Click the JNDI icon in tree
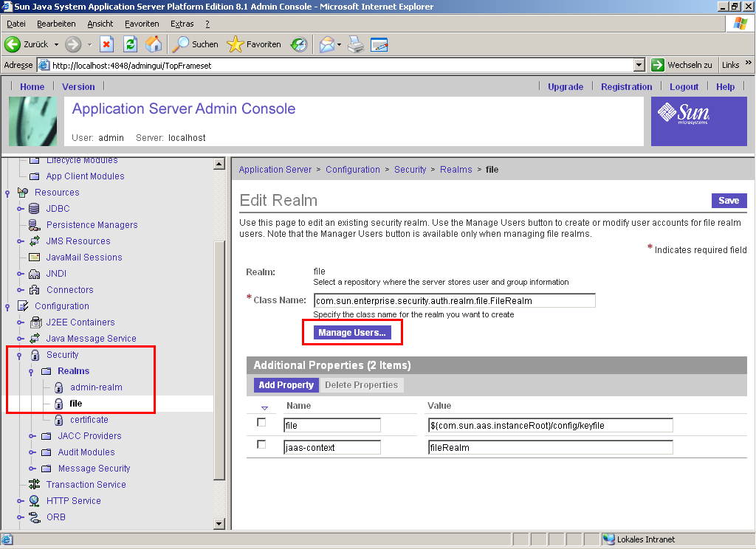Image resolution: width=756 pixels, height=549 pixels. tap(34, 274)
